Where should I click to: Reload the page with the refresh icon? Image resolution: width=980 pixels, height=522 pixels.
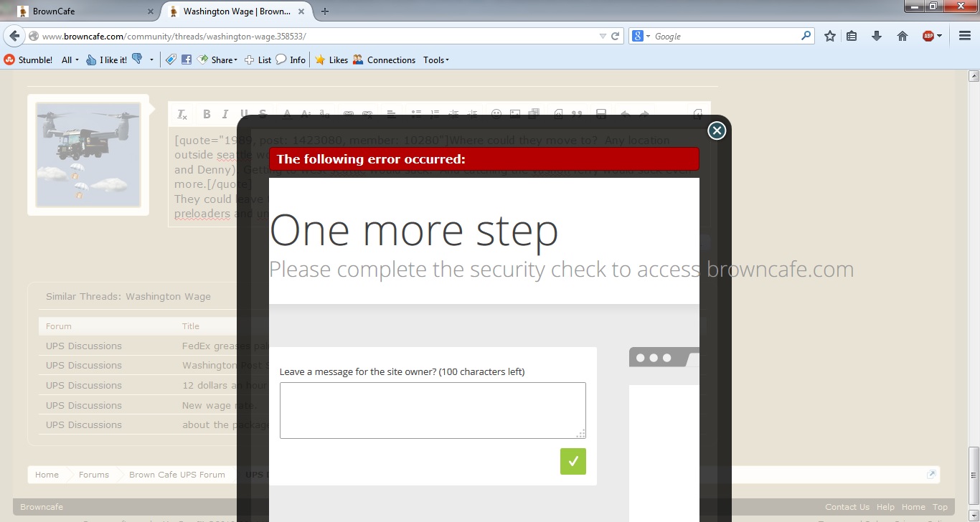pos(616,36)
